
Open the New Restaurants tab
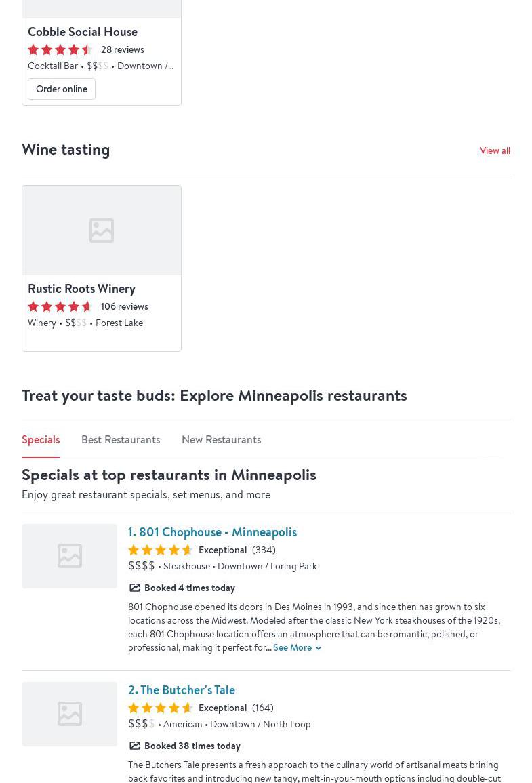(x=221, y=439)
